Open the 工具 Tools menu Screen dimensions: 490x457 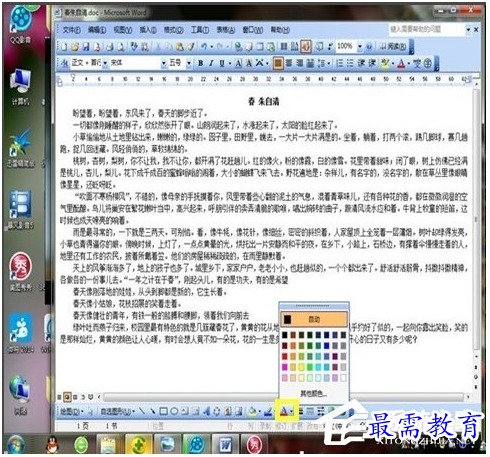200,30
